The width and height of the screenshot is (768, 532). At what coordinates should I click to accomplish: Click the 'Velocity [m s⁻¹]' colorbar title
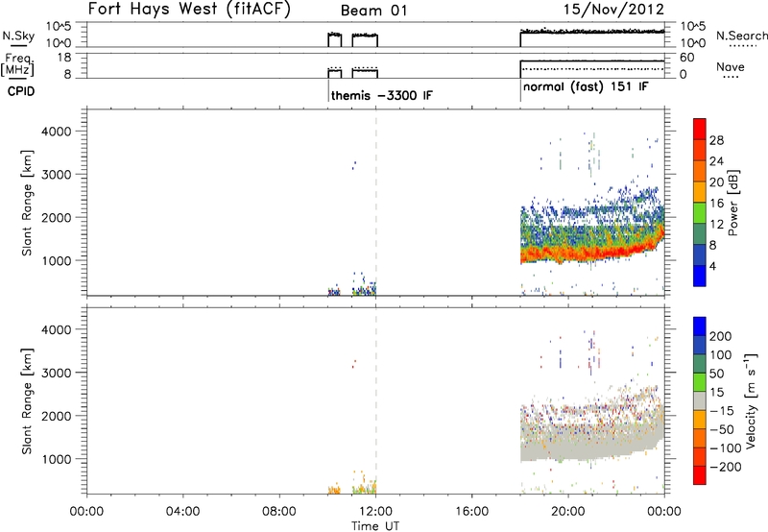click(x=751, y=400)
